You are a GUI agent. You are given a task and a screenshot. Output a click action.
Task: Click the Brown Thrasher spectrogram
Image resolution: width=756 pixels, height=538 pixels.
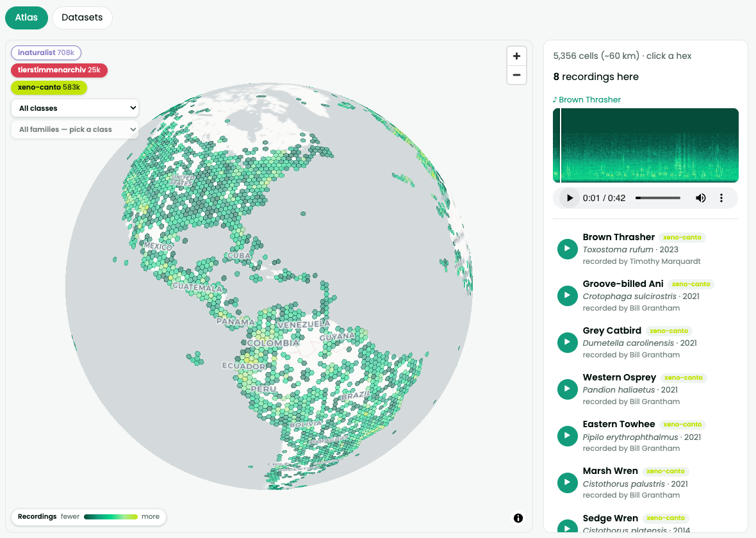point(646,145)
